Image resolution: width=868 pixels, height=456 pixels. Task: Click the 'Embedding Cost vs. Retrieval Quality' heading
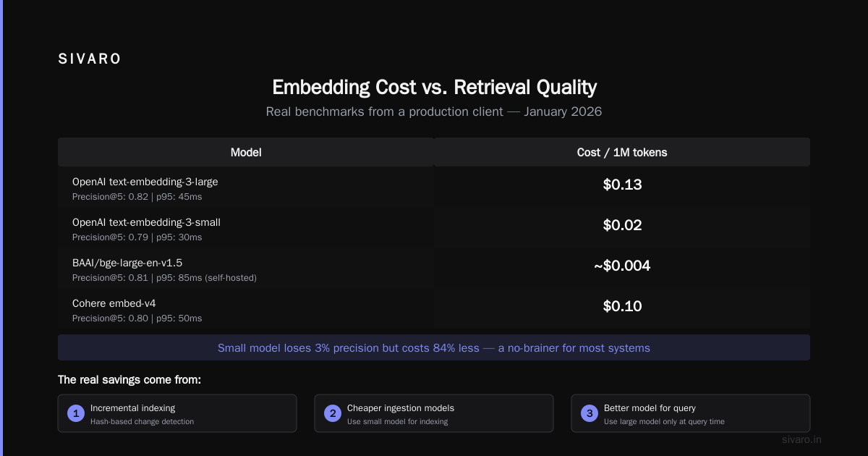(x=434, y=88)
